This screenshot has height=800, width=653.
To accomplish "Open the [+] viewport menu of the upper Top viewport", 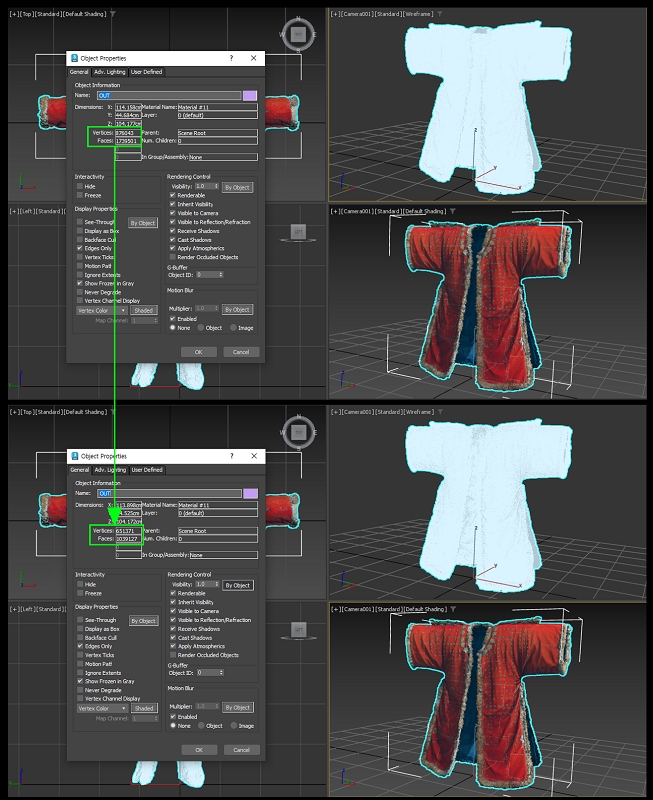I will [13, 14].
